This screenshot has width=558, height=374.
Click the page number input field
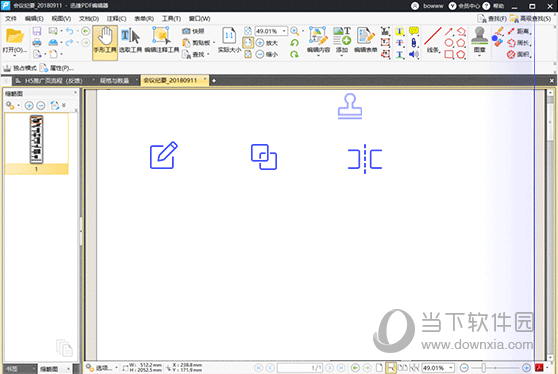click(300, 368)
